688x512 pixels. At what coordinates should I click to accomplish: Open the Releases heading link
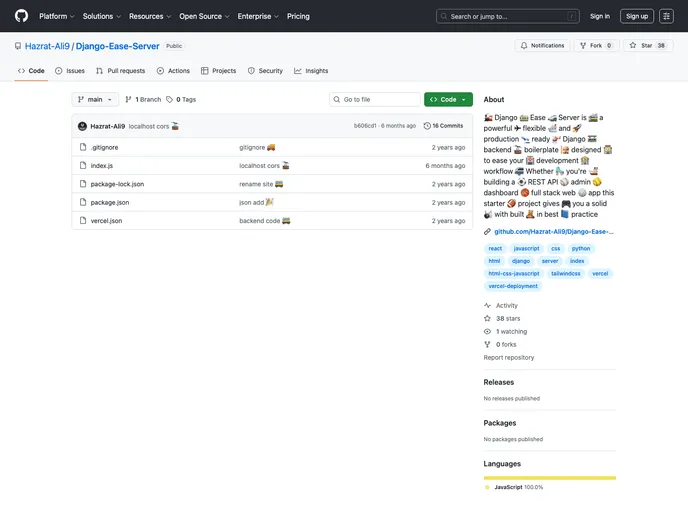click(x=498, y=382)
